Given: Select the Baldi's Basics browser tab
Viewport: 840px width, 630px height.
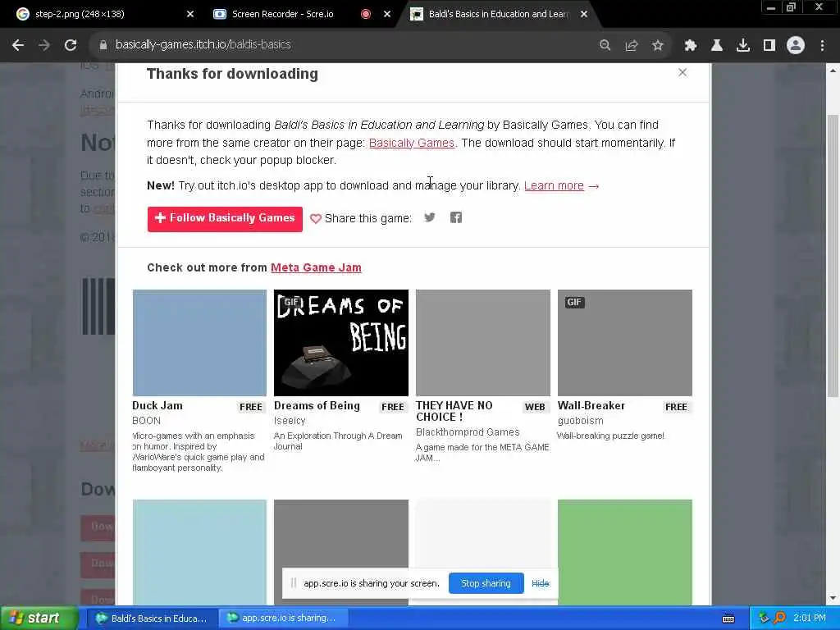Looking at the screenshot, I should tap(498, 14).
